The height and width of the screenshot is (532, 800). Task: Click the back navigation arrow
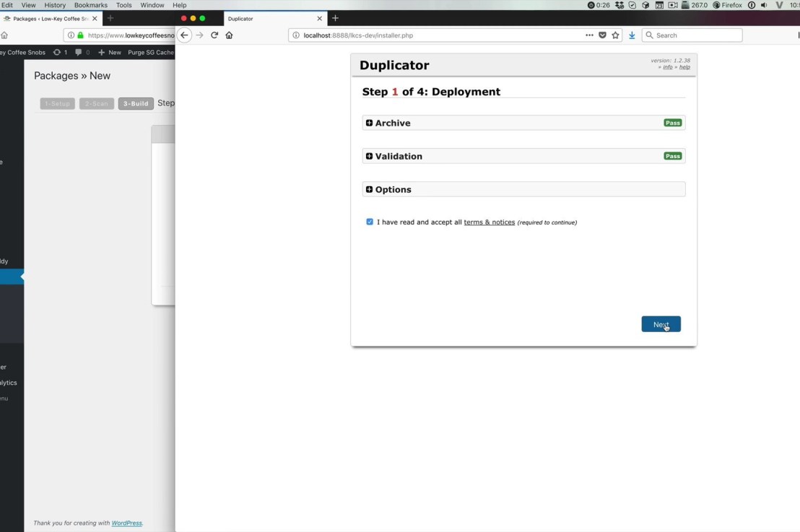coord(184,35)
